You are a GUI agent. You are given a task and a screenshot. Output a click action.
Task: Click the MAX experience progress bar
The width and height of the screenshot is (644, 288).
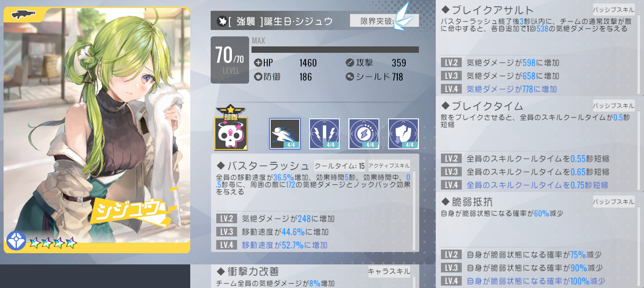(335, 50)
